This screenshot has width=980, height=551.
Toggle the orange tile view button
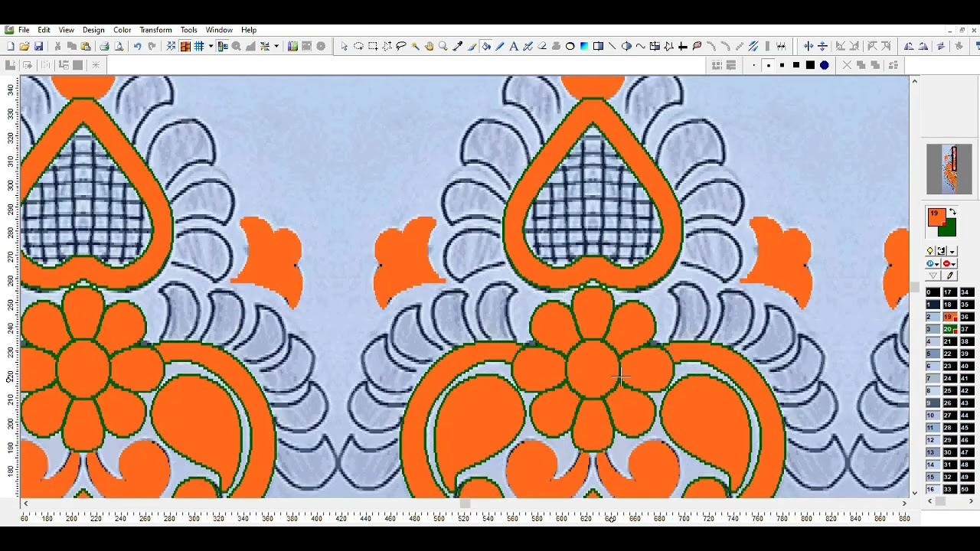(x=185, y=47)
